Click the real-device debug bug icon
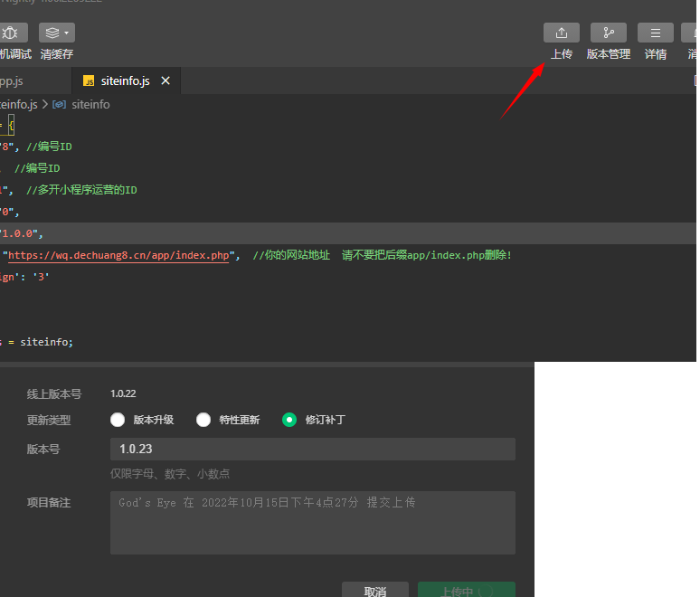The width and height of the screenshot is (700, 597). pyautogui.click(x=11, y=33)
